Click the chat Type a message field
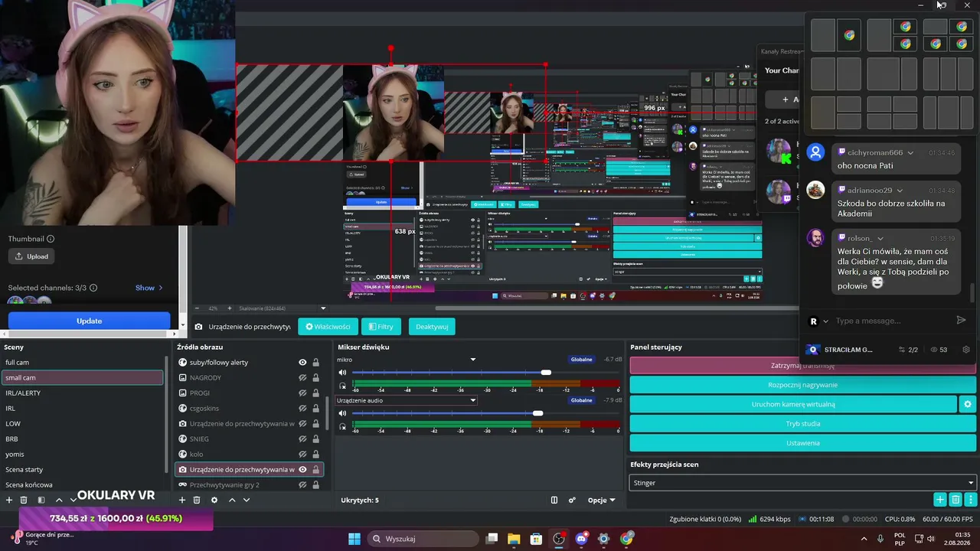Screen dimensions: 980x551 point(892,321)
